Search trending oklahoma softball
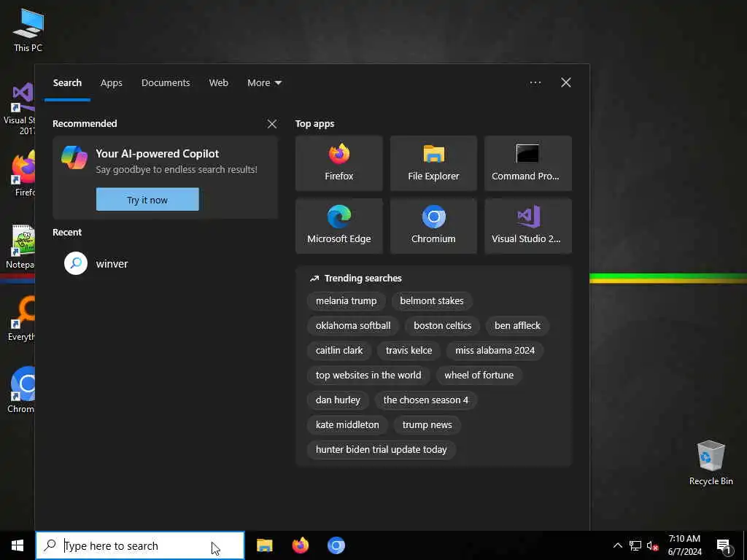Image resolution: width=747 pixels, height=560 pixels. click(x=353, y=326)
